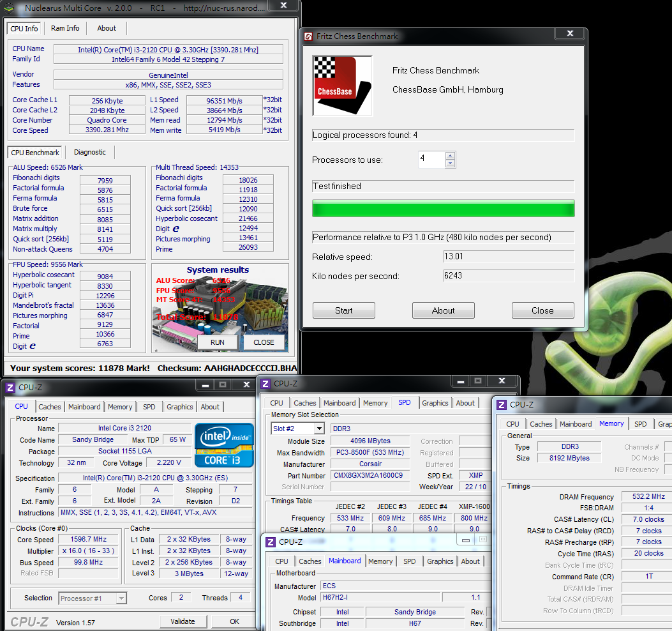672x631 pixels.
Task: Click the Relative speed value 13.01
Action: click(x=509, y=257)
